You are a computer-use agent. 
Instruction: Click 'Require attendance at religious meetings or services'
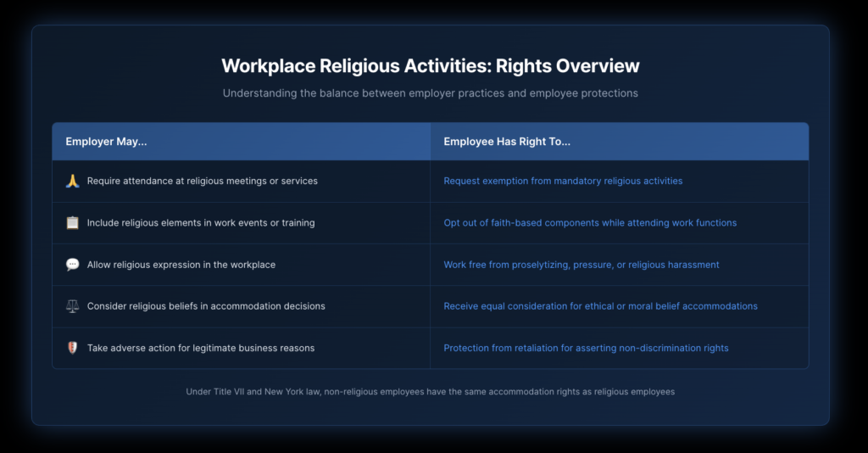[x=202, y=181]
